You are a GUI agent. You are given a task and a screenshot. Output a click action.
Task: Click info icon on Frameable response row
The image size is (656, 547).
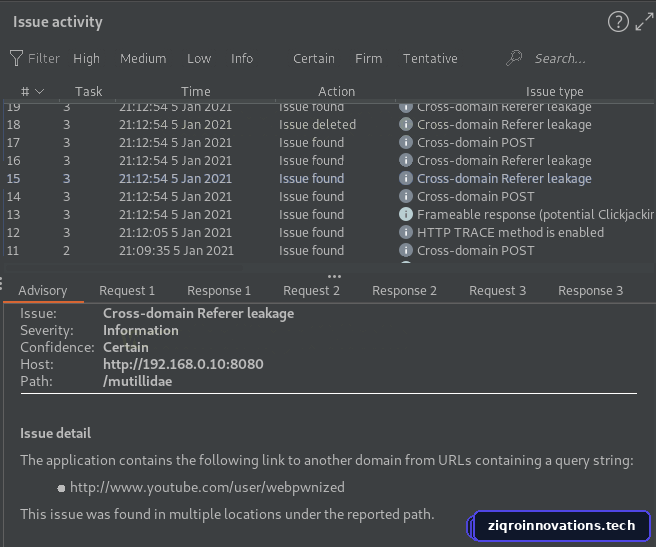tap(406, 214)
